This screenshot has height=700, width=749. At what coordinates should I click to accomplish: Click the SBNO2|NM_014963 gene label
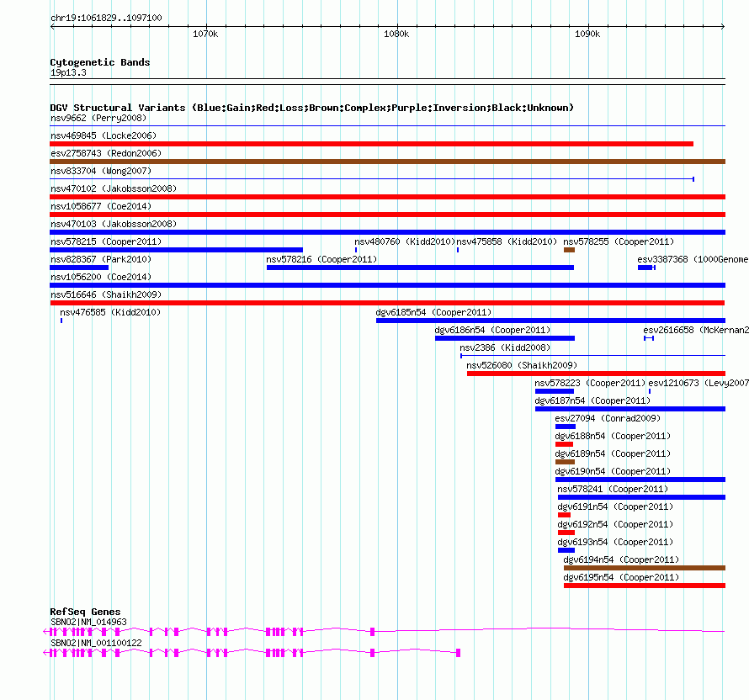click(x=89, y=622)
